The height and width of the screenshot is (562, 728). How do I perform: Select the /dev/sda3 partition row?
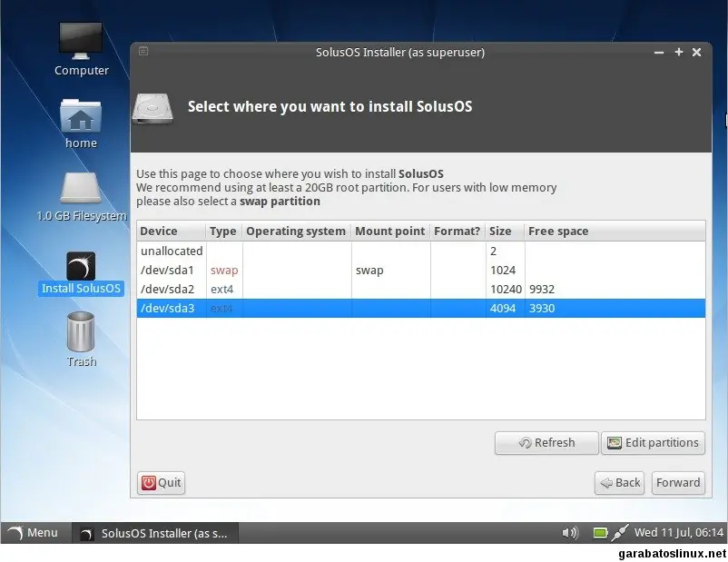(x=421, y=308)
